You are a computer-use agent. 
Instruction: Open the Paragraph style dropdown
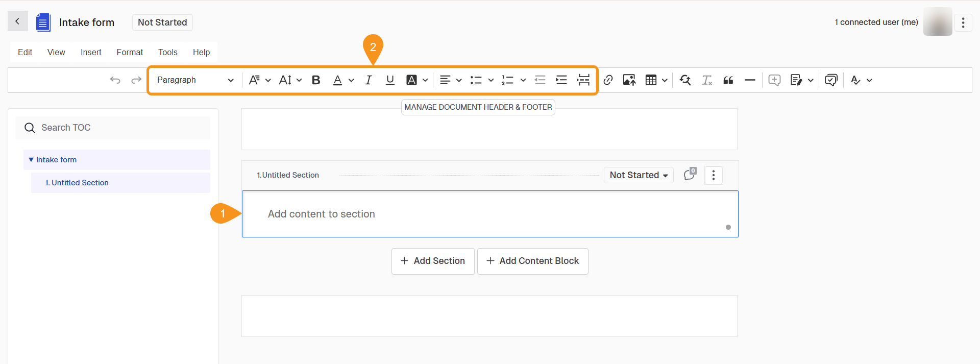click(195, 80)
